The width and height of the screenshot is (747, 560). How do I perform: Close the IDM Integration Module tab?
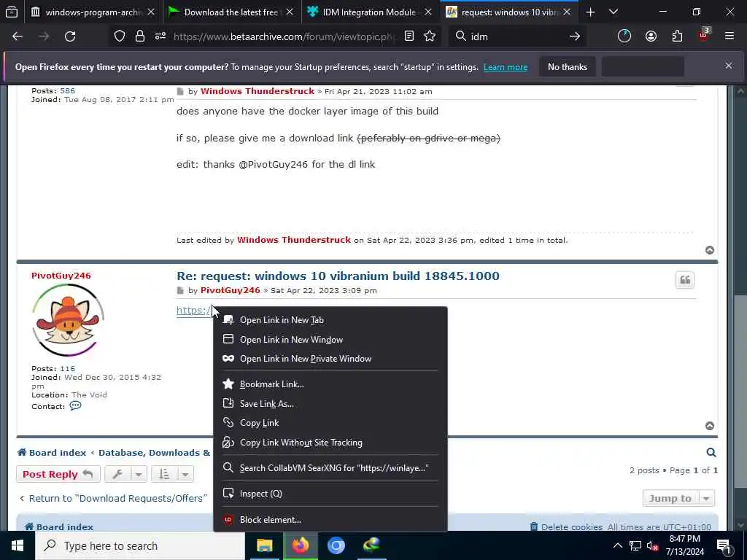(427, 12)
